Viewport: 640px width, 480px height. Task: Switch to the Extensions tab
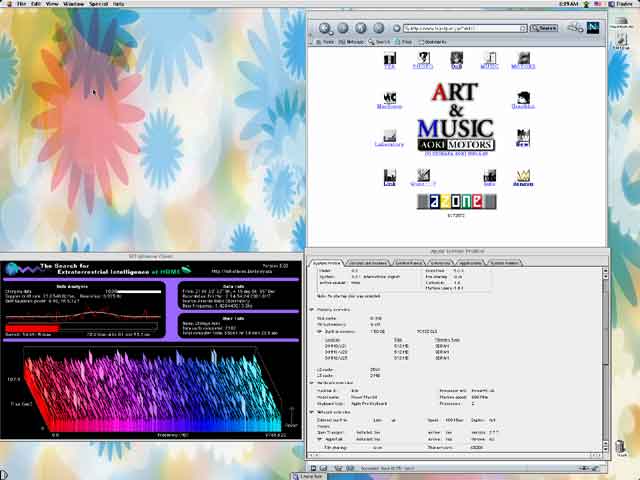(x=440, y=263)
